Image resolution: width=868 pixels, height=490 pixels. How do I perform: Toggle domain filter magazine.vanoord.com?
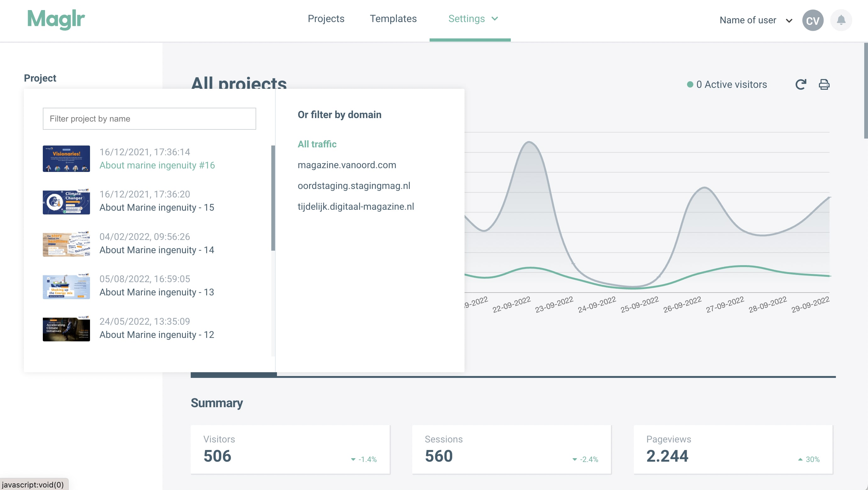pos(347,165)
